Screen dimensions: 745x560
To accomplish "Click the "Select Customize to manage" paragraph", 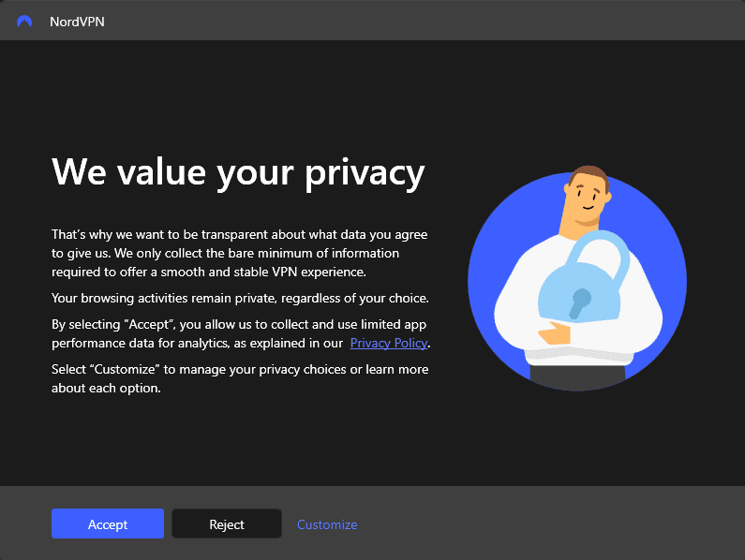I will (x=239, y=378).
